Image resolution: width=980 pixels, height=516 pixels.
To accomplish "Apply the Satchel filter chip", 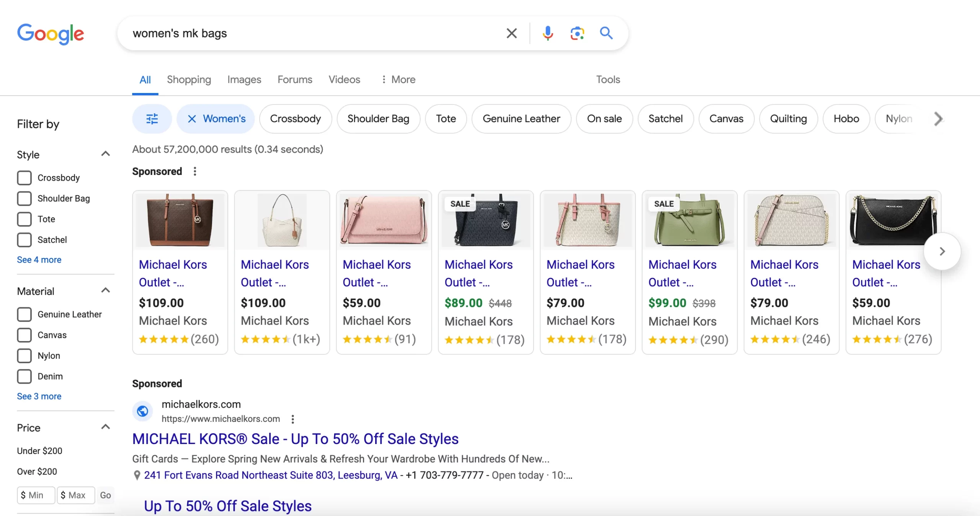I will click(x=666, y=119).
